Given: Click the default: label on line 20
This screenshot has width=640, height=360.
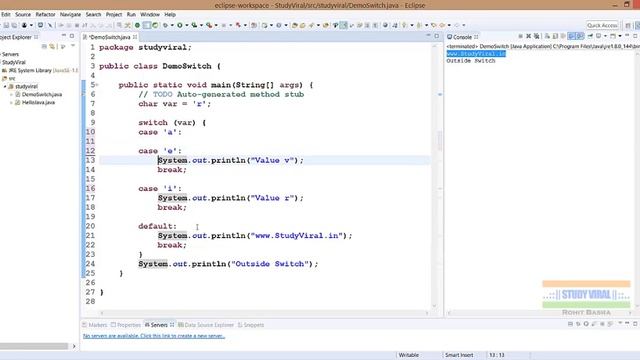Looking at the screenshot, I should coord(158,226).
